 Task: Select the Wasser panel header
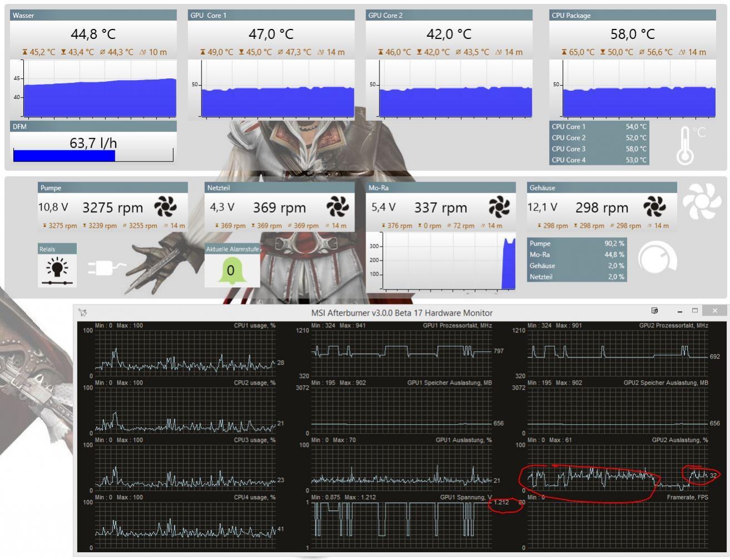tap(93, 16)
